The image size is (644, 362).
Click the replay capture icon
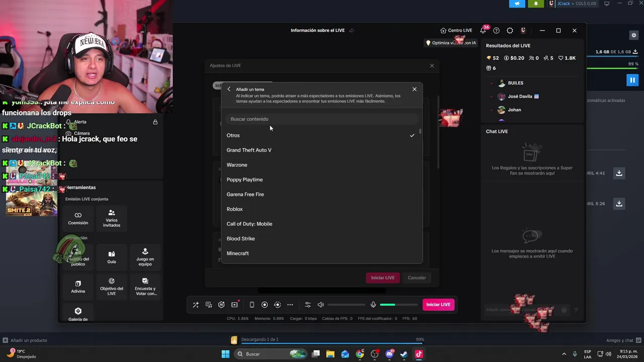click(277, 305)
